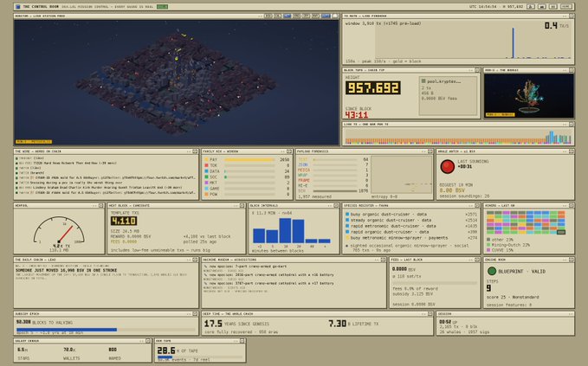Click the entropy scatter plot in Payload Forensics
This screenshot has width=588, height=366.
click(x=401, y=175)
